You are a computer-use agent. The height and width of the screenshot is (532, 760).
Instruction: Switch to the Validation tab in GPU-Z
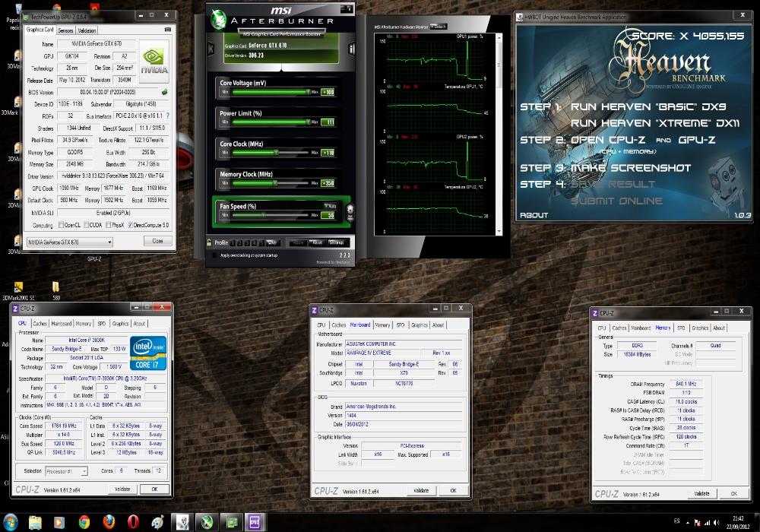point(87,30)
